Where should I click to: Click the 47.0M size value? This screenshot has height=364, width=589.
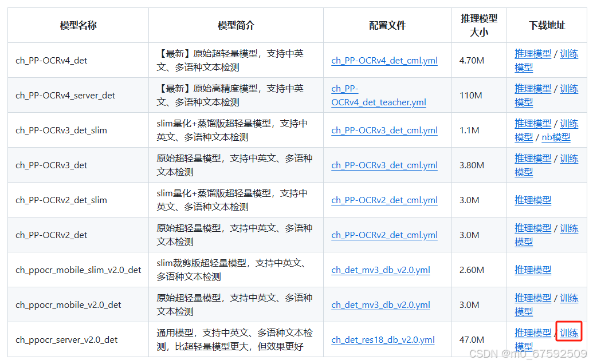click(472, 339)
